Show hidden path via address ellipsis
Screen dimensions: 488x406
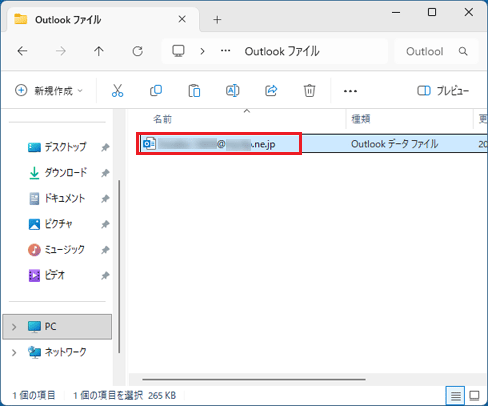[x=226, y=51]
